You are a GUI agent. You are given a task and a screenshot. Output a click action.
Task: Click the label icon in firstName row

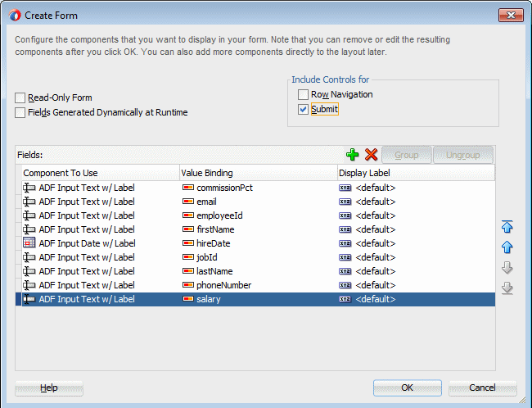coord(345,229)
